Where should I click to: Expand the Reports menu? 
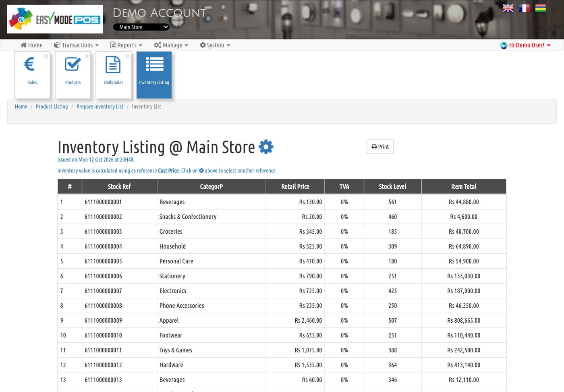pyautogui.click(x=126, y=45)
